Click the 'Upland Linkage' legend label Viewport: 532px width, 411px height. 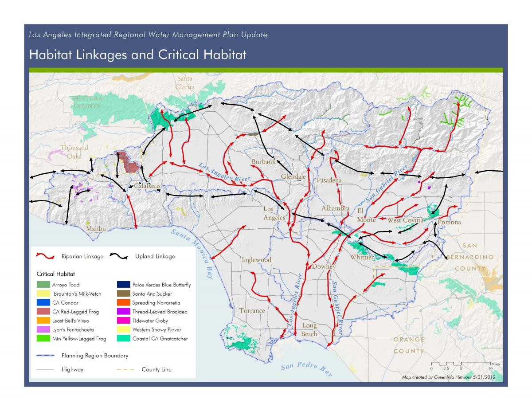pos(155,256)
